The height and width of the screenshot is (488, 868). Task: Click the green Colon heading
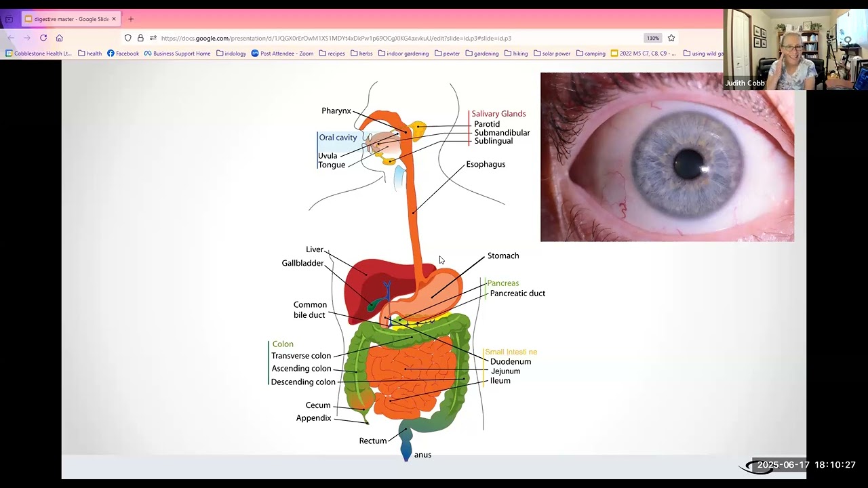coord(283,344)
